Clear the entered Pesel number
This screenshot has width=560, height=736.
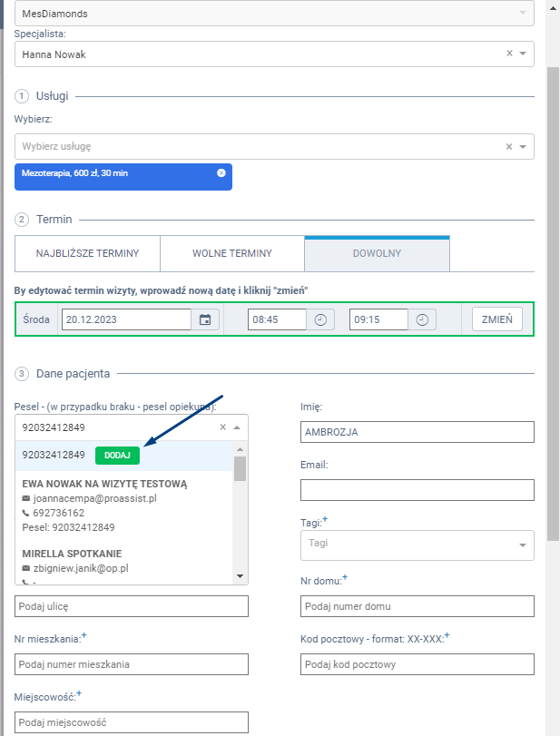pos(223,427)
